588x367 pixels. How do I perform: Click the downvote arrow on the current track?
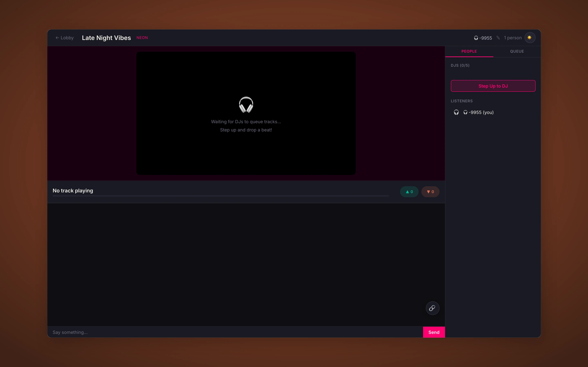pos(430,191)
